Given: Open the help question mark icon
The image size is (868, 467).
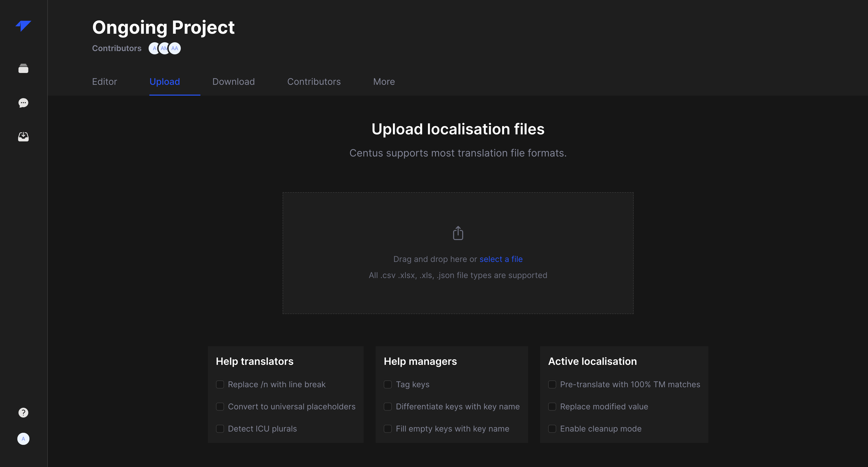Looking at the screenshot, I should [x=23, y=412].
